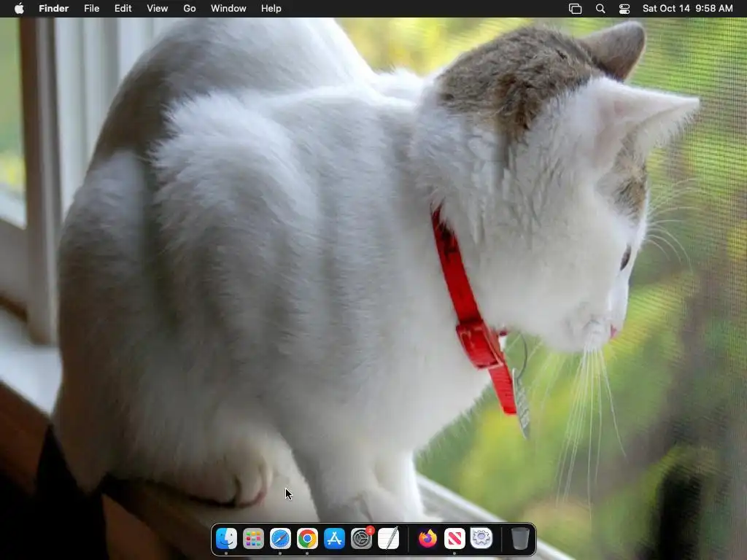The height and width of the screenshot is (560, 747).
Task: Open System Preferences with the red badge
Action: coord(362,539)
